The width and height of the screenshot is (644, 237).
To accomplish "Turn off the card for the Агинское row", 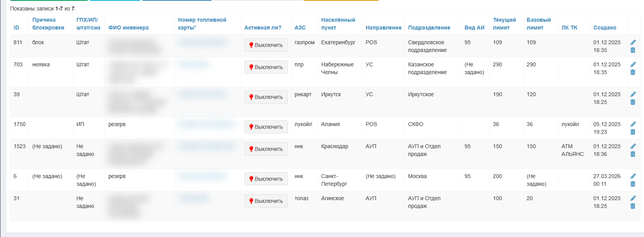I will (x=266, y=201).
